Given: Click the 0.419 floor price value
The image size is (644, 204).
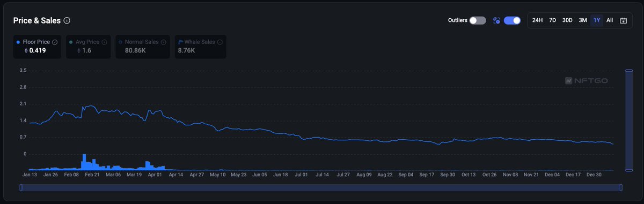Looking at the screenshot, I should [x=38, y=51].
